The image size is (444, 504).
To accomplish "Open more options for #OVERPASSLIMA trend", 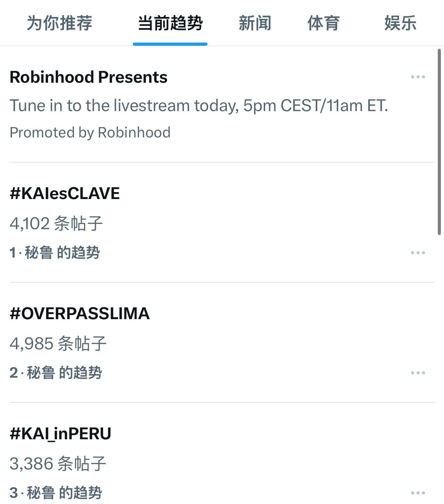I will coord(418,373).
